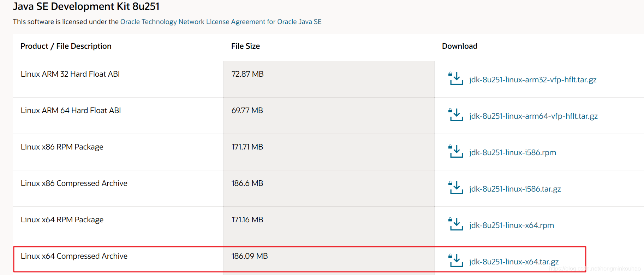Click the 171.16 MB file size cell
Image resolution: width=644 pixels, height=275 pixels.
pos(329,225)
